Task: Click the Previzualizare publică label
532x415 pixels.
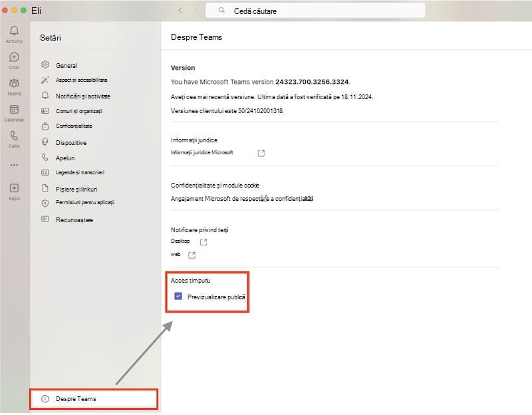Action: point(216,297)
